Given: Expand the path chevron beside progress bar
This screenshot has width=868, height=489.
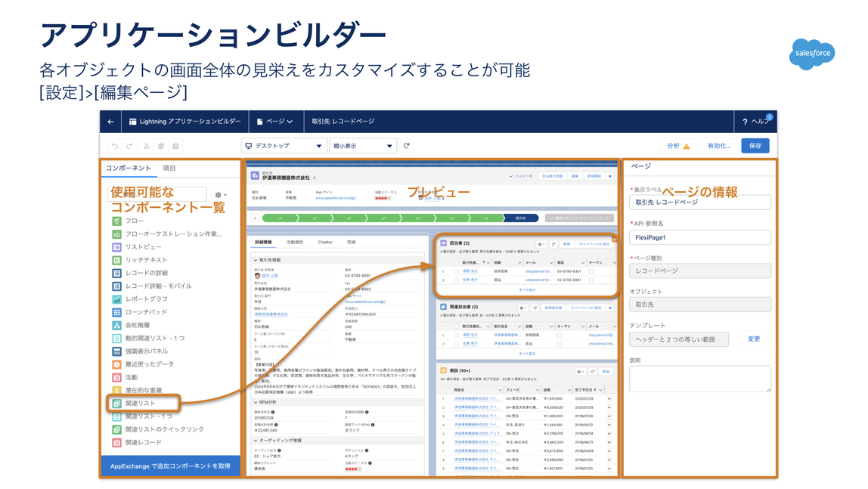Looking at the screenshot, I should point(255,218).
